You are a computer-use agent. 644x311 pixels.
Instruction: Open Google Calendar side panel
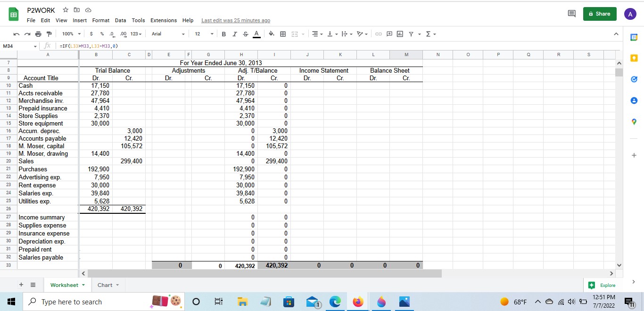tap(634, 36)
